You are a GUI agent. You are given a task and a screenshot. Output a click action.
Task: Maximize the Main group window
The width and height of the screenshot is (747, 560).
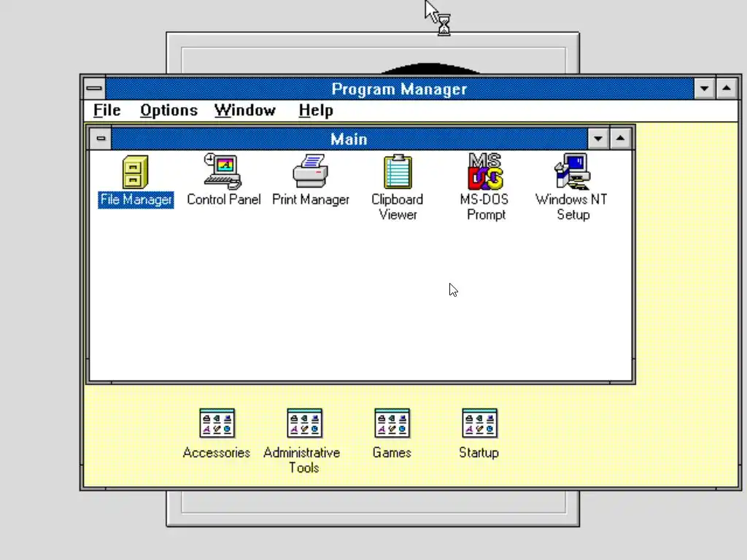pyautogui.click(x=620, y=139)
